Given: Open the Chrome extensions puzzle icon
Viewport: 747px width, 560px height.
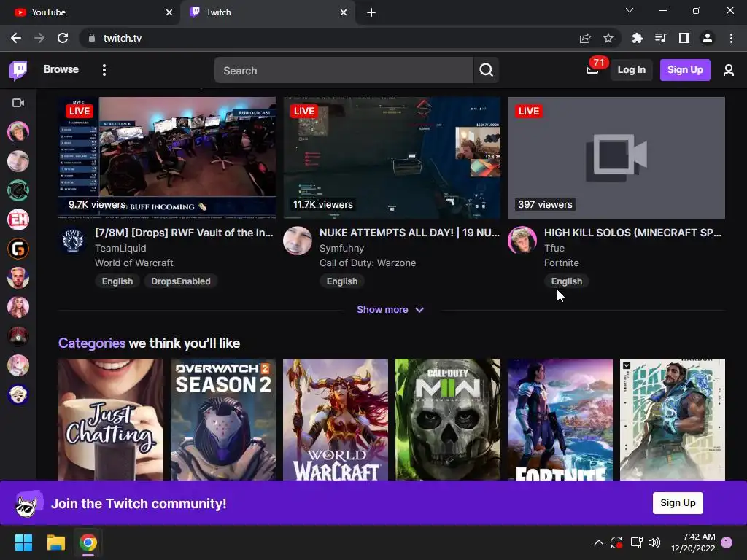Looking at the screenshot, I should (x=637, y=38).
